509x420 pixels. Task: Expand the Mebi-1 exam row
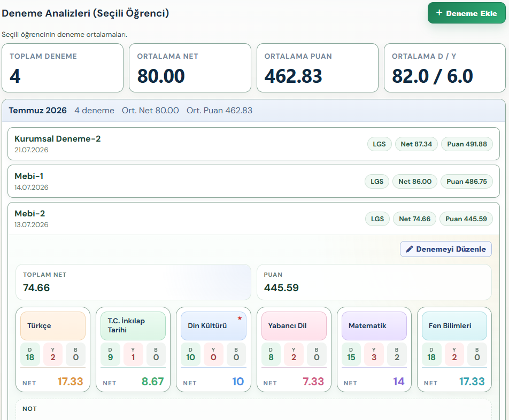point(253,181)
